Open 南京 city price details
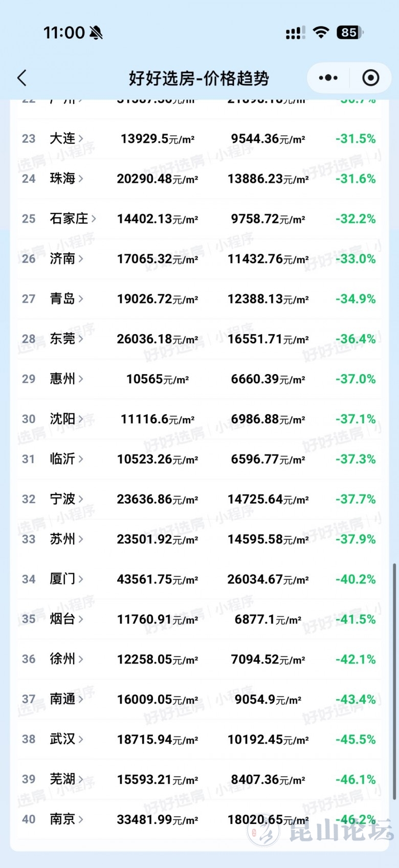399x868 pixels. (x=62, y=819)
